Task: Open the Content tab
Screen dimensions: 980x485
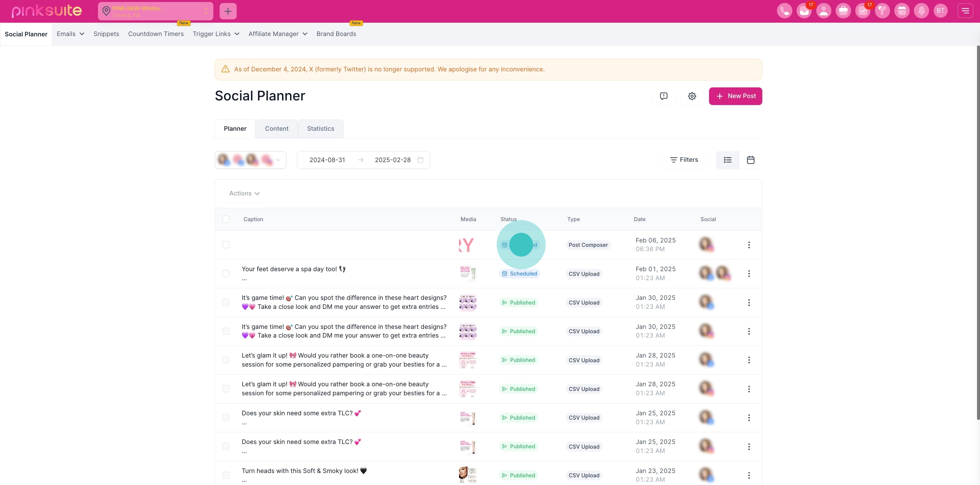Action: click(x=277, y=129)
